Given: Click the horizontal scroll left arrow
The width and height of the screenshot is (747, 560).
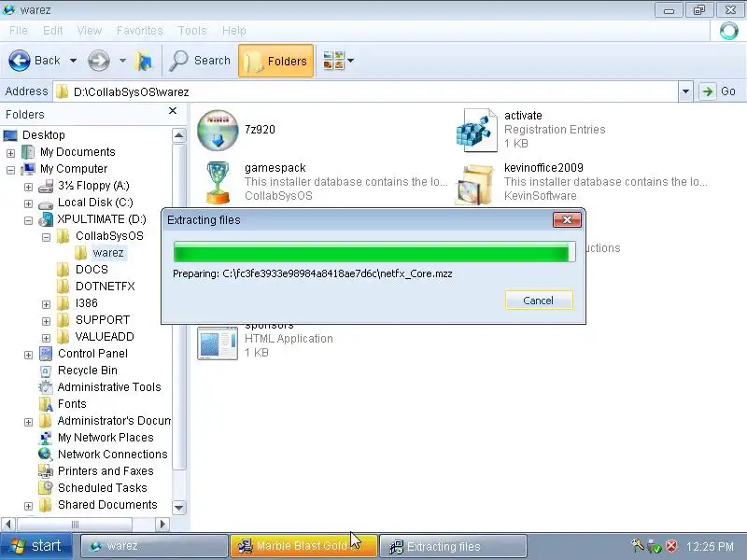Looking at the screenshot, I should click(8, 525).
